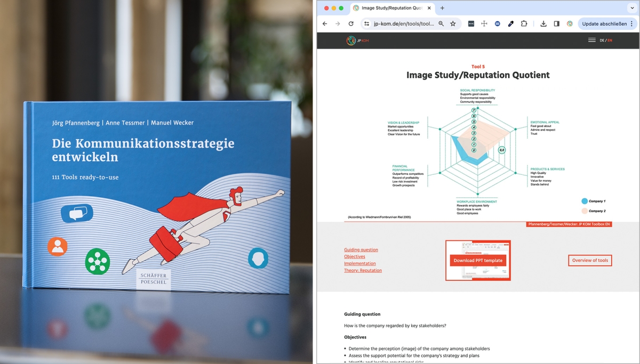The image size is (640, 364).
Task: Click the JP KOM logo in header
Action: pos(357,41)
